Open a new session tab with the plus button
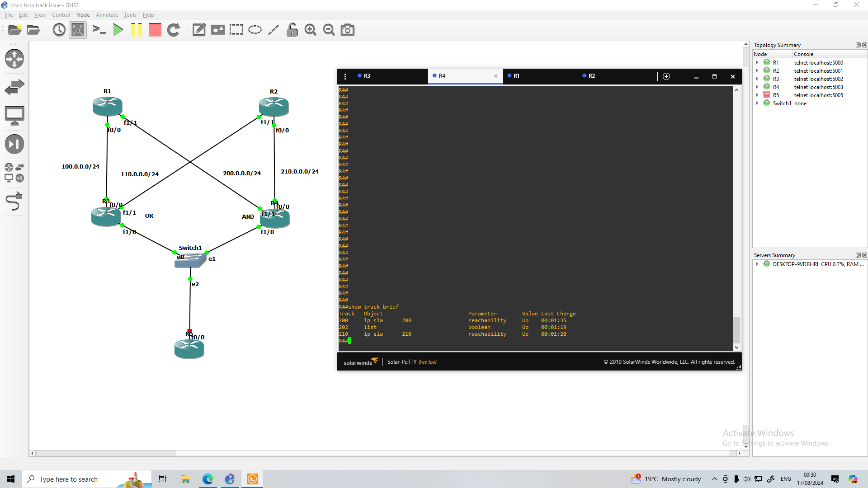The width and height of the screenshot is (868, 488). point(666,76)
